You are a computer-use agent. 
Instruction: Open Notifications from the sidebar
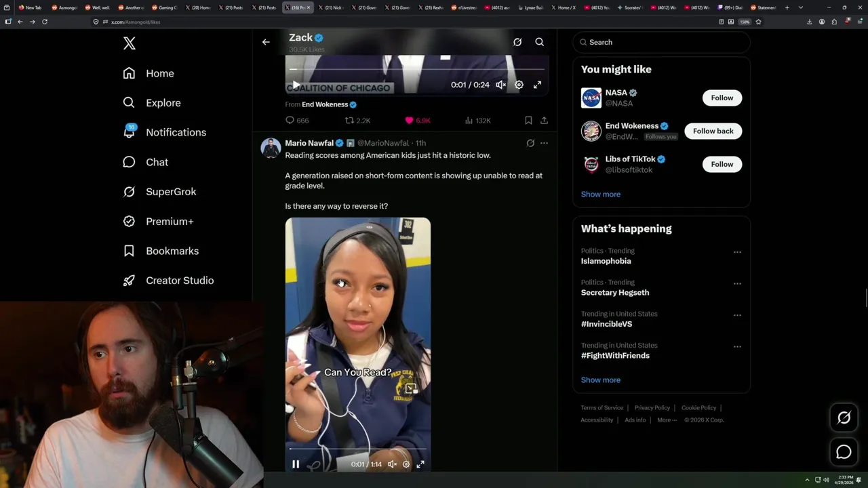point(164,132)
